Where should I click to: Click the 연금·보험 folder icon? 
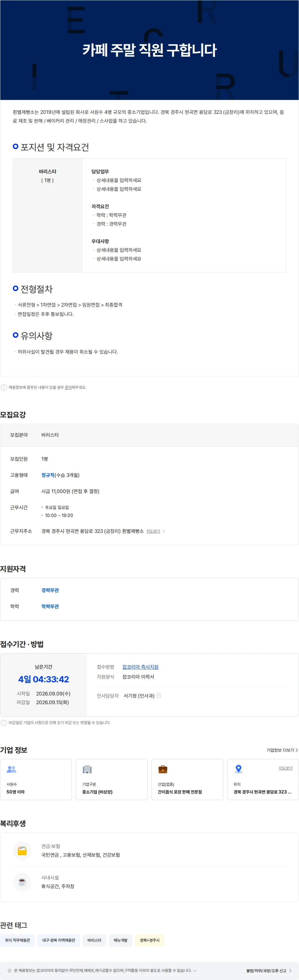coord(22,851)
